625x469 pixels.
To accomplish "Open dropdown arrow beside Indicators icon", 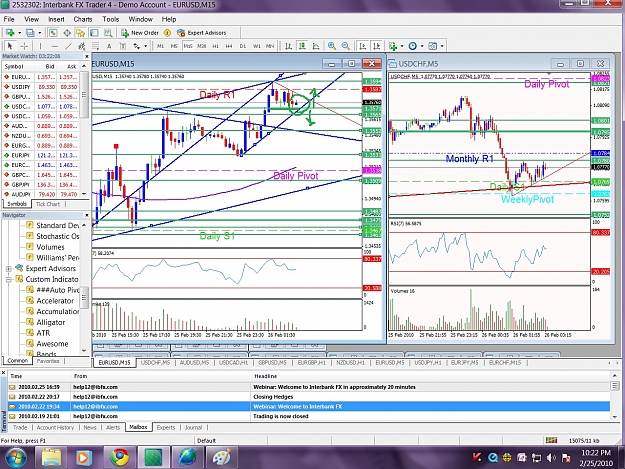I will 402,46.
